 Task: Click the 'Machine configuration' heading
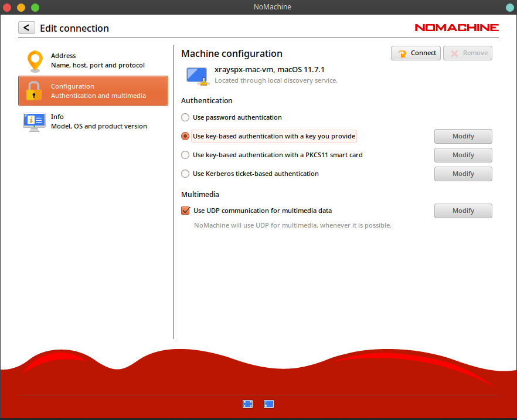point(232,53)
